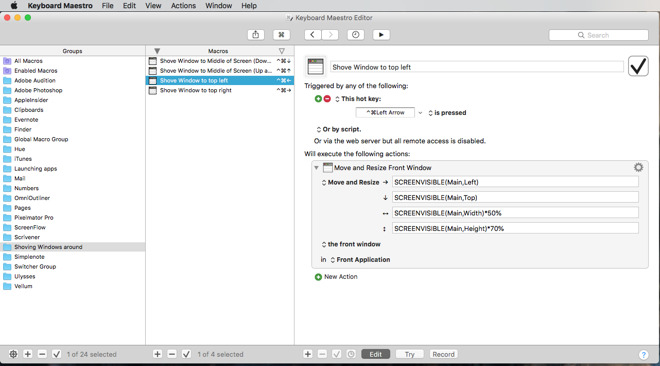Click the Groups column header
This screenshot has height=366, width=660.
[x=72, y=51]
